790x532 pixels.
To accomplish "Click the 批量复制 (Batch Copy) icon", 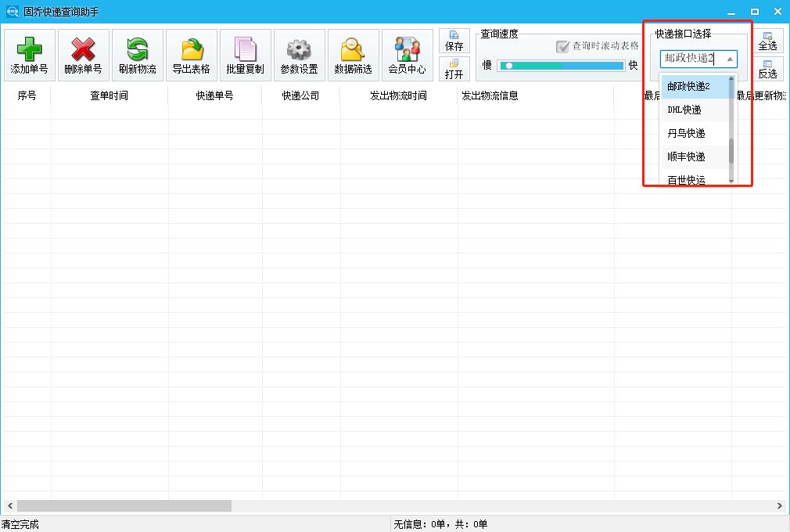I will [x=246, y=54].
